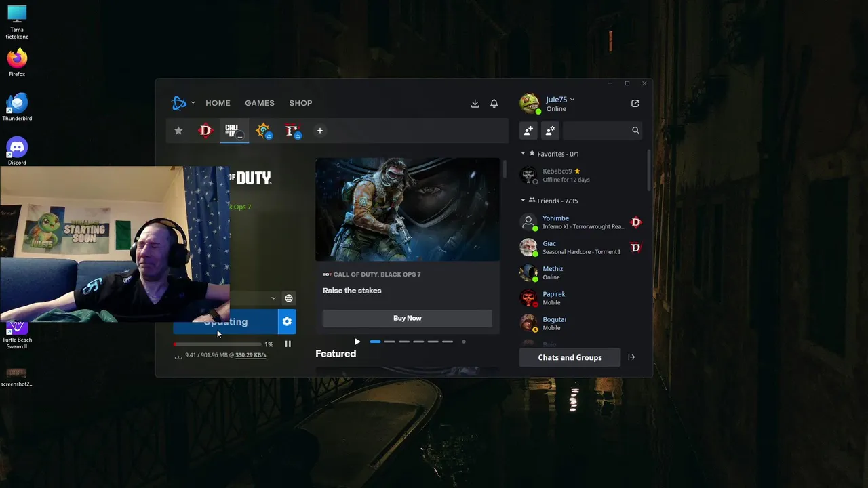This screenshot has width=868, height=488.
Task: Open Firefox desktop shortcut
Action: (17, 62)
